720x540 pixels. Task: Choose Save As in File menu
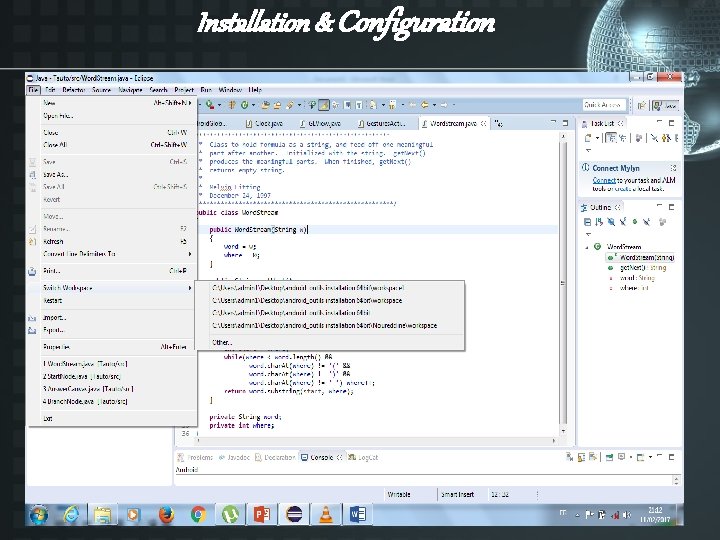click(x=112, y=174)
